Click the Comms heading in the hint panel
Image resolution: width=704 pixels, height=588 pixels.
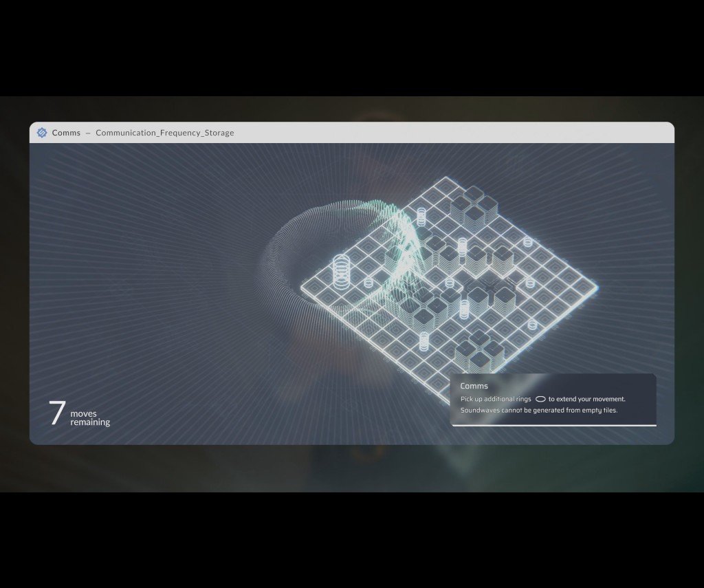pyautogui.click(x=474, y=386)
